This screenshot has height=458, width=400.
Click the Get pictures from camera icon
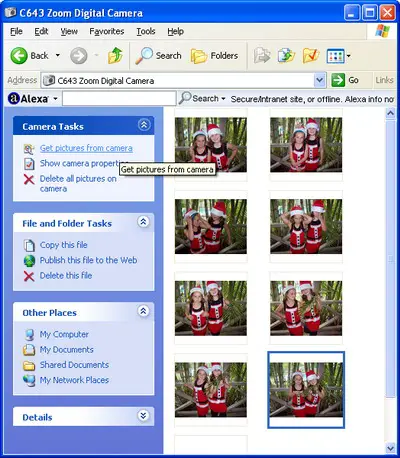[x=29, y=148]
